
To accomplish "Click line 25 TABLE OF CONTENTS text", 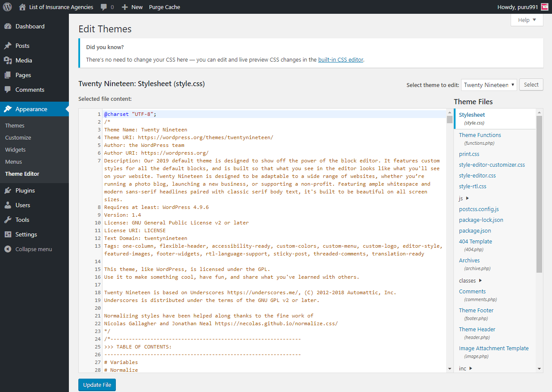I will [138, 347].
